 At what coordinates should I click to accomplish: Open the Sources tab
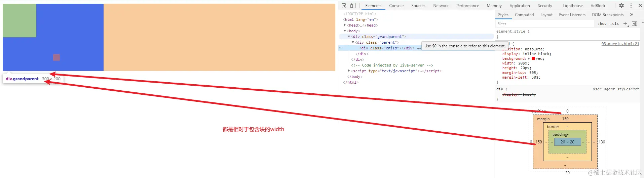tap(418, 6)
